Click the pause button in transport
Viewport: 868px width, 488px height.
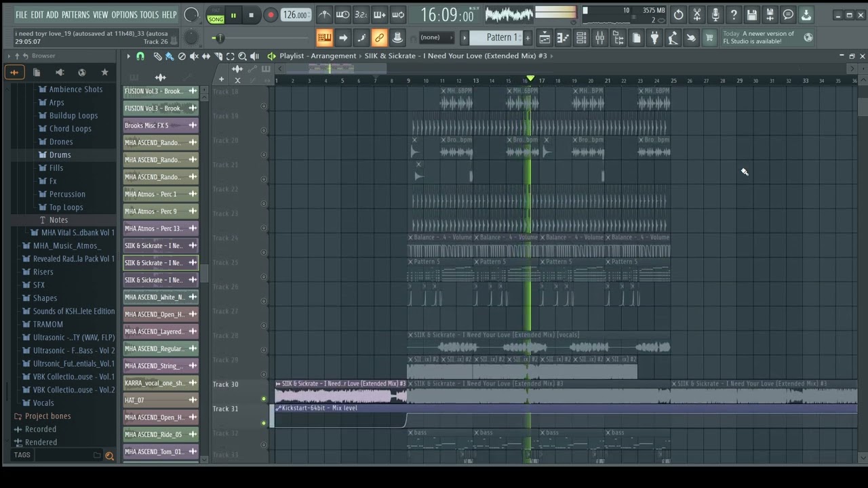pyautogui.click(x=233, y=15)
